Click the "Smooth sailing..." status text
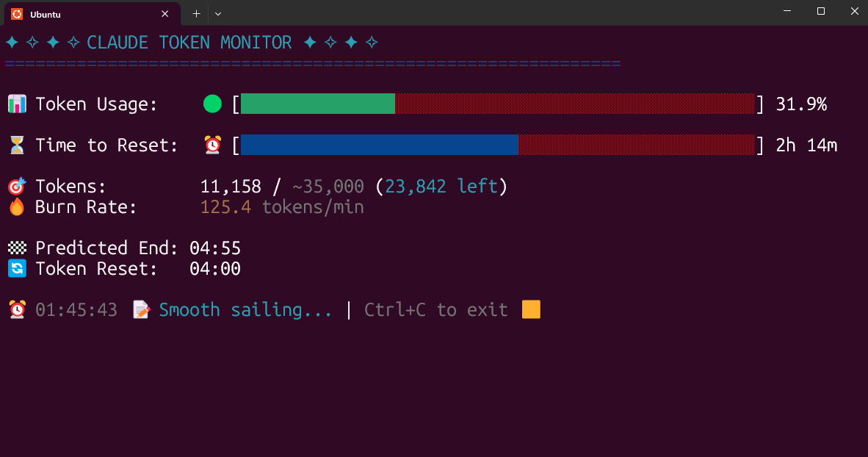 tap(245, 310)
